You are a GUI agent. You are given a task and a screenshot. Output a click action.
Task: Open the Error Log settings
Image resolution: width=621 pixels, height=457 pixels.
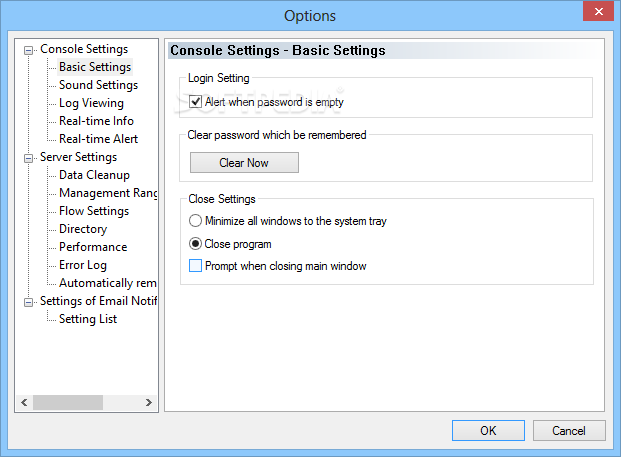(x=83, y=265)
